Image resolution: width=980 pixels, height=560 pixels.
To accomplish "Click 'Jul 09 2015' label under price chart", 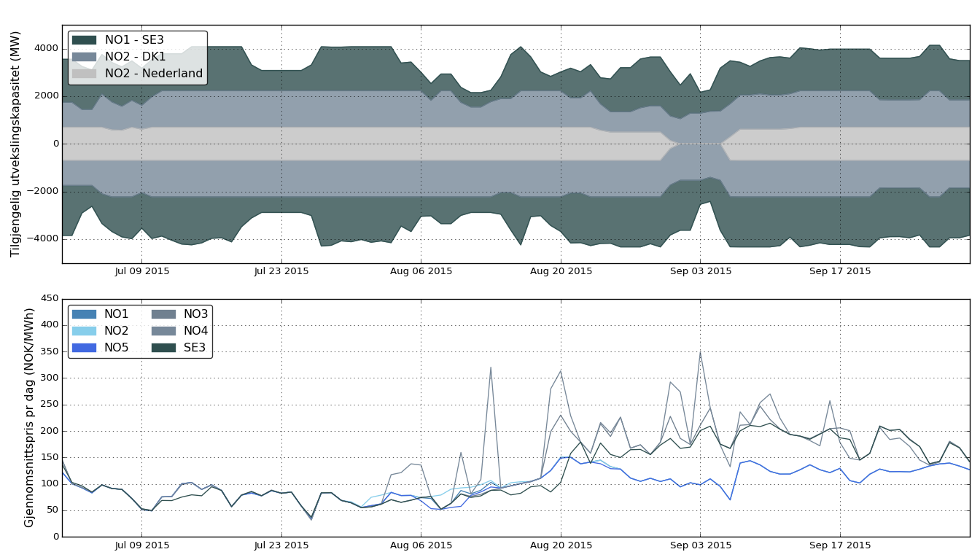I will click(141, 545).
